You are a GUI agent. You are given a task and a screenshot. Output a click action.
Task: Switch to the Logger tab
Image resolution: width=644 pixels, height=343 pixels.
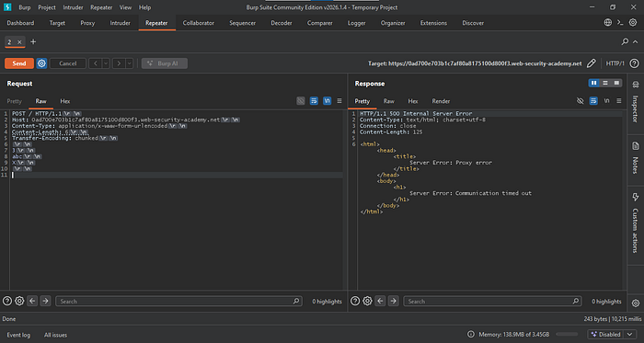[x=357, y=23]
